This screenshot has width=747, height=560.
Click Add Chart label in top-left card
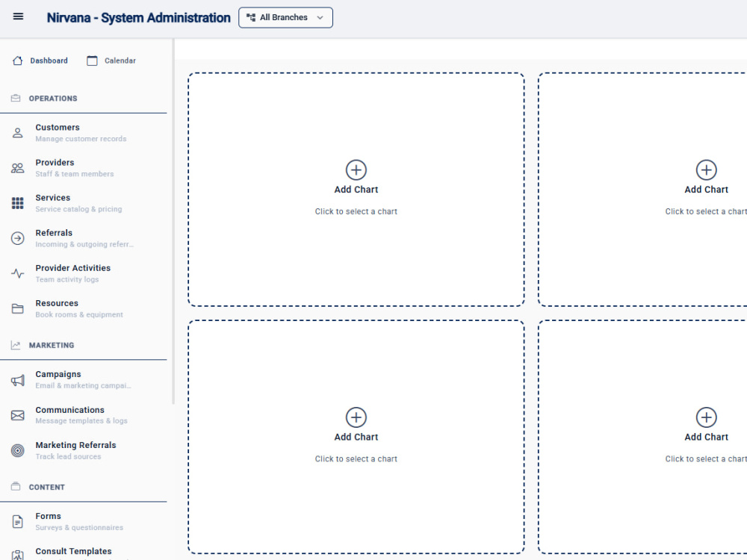pos(356,190)
